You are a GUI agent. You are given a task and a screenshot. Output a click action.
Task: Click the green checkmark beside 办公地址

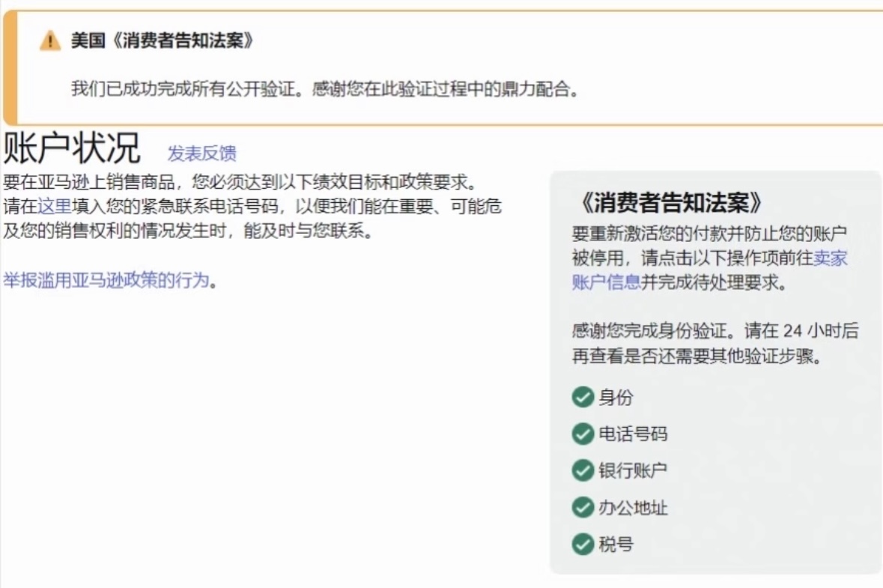point(583,507)
